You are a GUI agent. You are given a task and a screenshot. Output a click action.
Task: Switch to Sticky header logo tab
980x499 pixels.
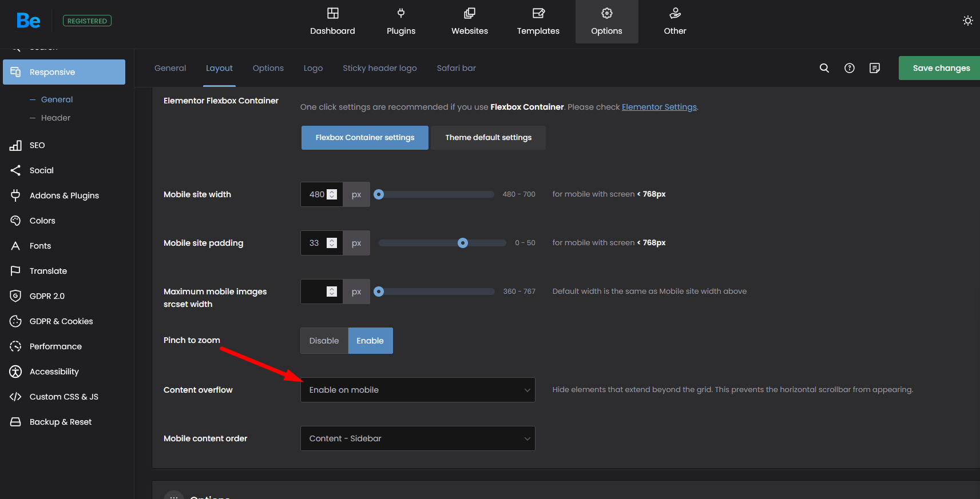click(x=380, y=68)
